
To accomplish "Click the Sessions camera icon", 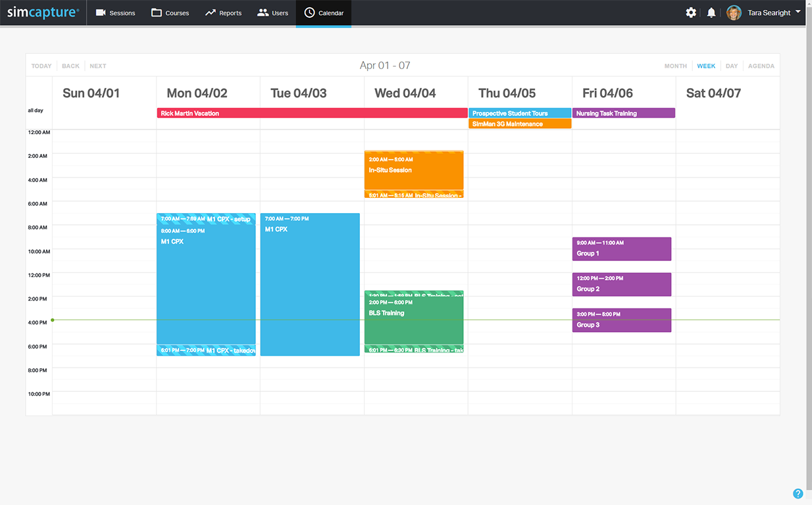I will point(101,12).
